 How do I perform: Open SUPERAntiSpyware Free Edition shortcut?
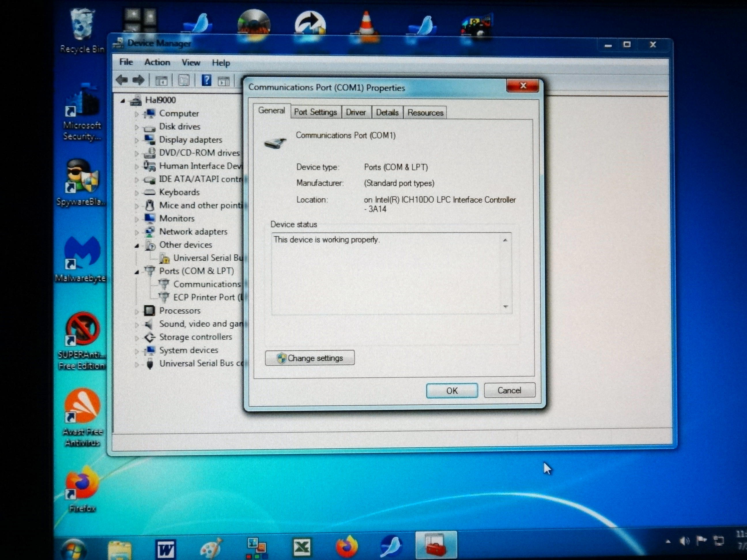click(x=82, y=341)
